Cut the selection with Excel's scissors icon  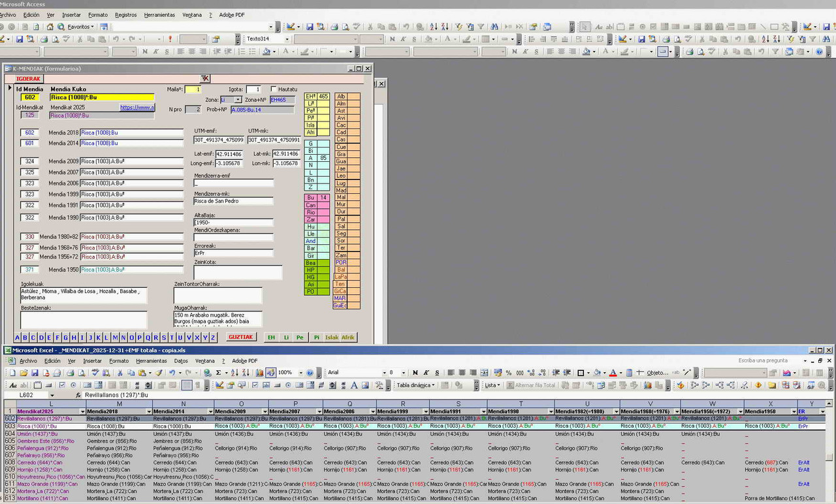coord(120,373)
